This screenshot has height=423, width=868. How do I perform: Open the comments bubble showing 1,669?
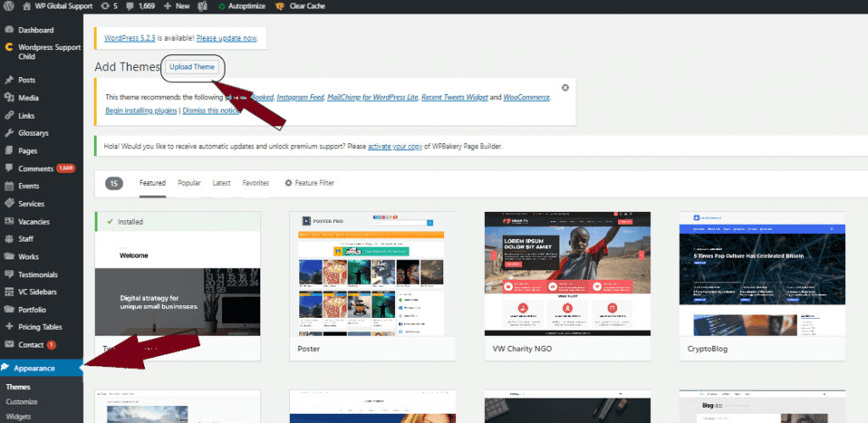pos(141,6)
